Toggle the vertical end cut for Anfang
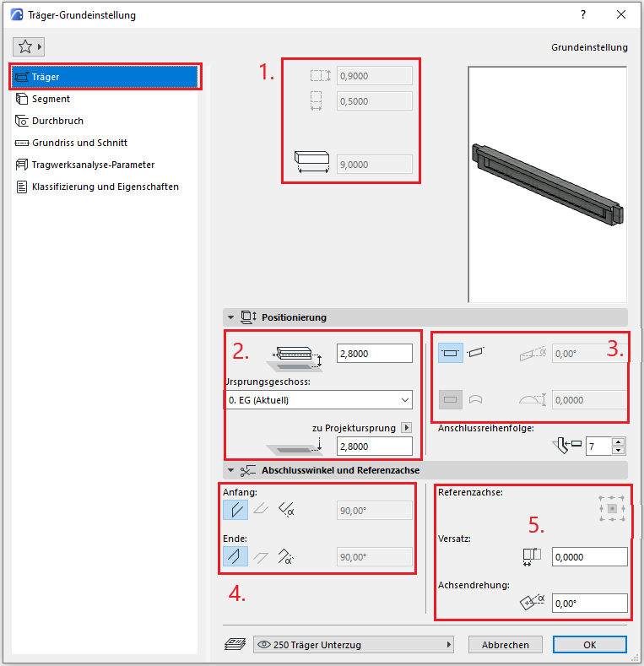The width and height of the screenshot is (644, 666). [x=235, y=510]
